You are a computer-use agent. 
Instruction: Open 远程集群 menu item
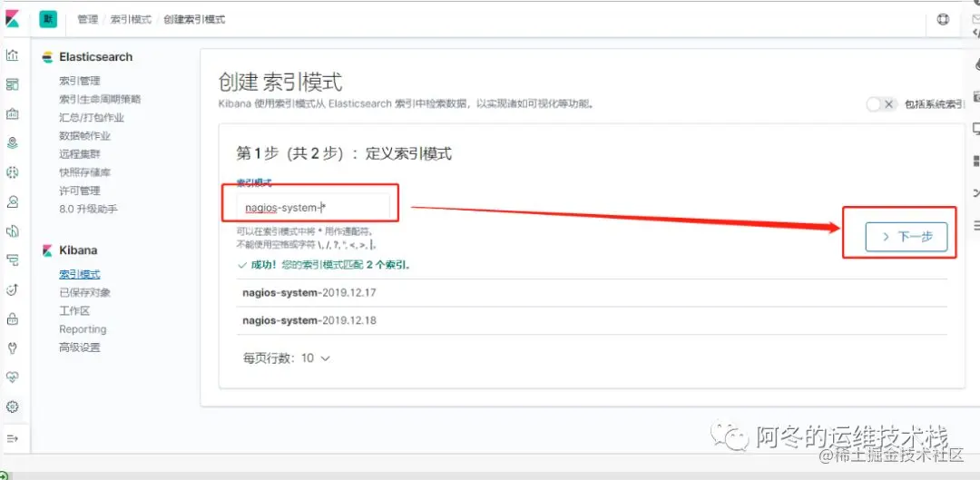click(79, 153)
